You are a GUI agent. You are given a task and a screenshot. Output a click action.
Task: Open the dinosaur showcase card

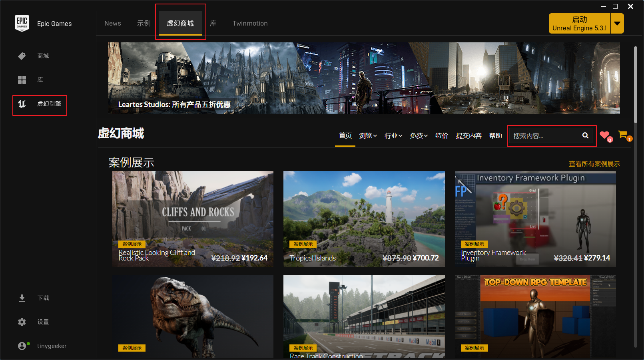pyautogui.click(x=193, y=316)
